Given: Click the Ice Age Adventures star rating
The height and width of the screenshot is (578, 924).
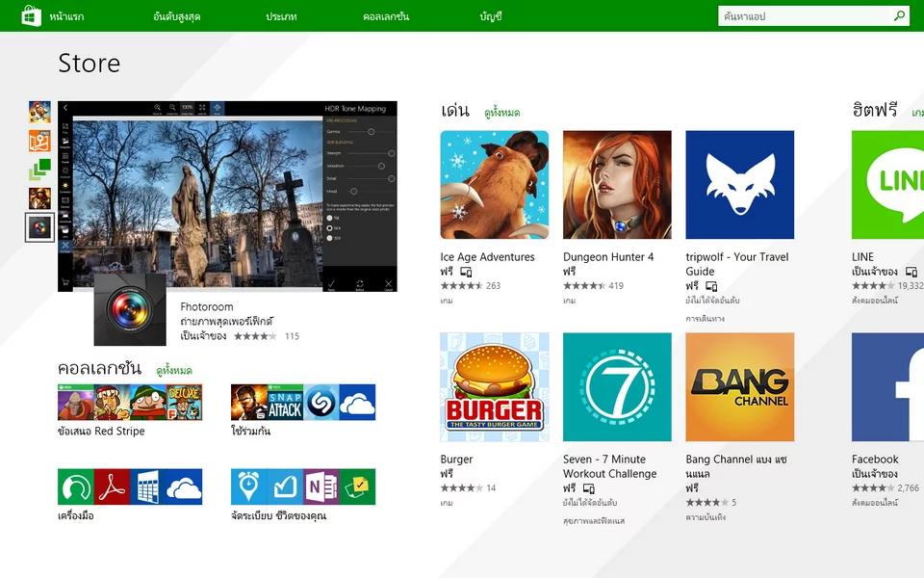Looking at the screenshot, I should (x=461, y=286).
